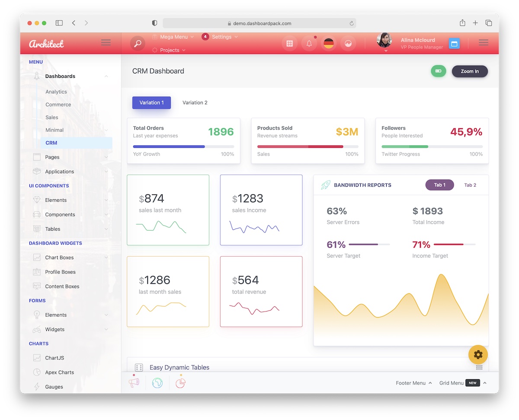Click the $874 sales last month card

pos(168,210)
